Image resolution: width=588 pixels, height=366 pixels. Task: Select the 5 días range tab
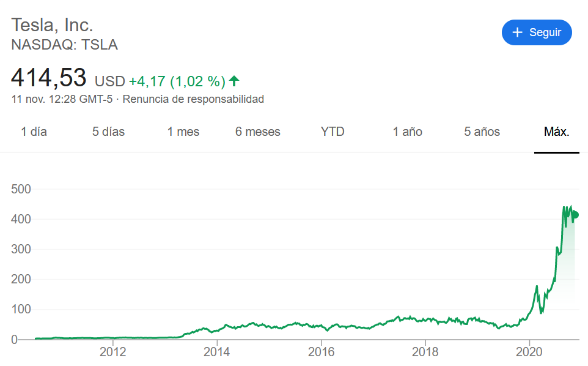click(108, 132)
